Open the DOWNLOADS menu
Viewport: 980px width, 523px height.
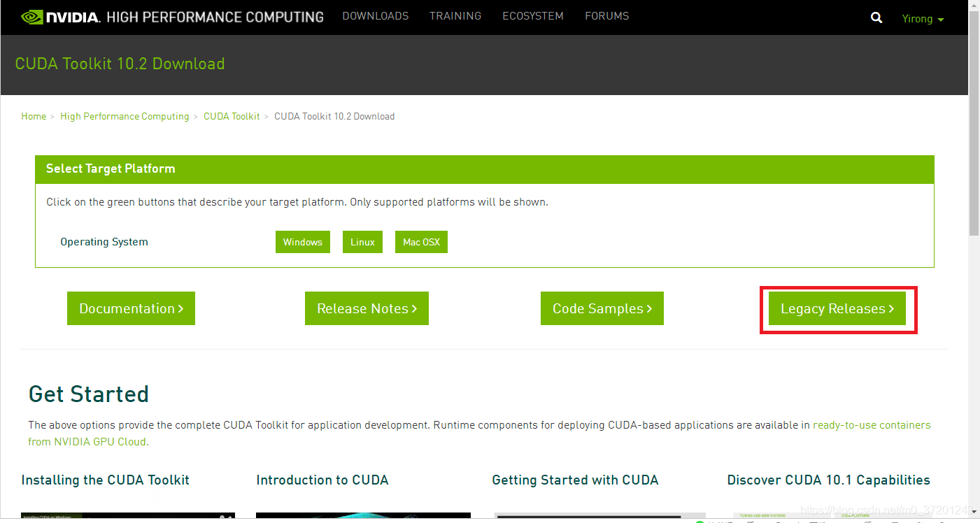pos(376,15)
